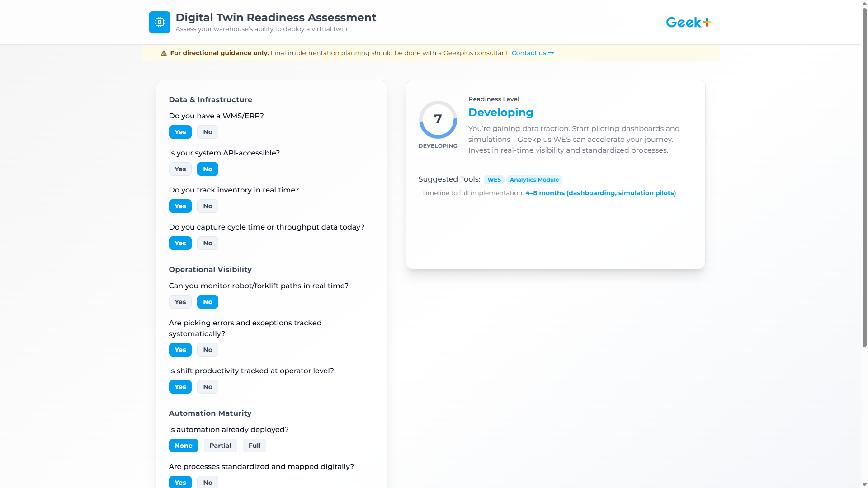Click the warning triangle icon in the banner
This screenshot has height=488, width=868.
click(x=164, y=53)
